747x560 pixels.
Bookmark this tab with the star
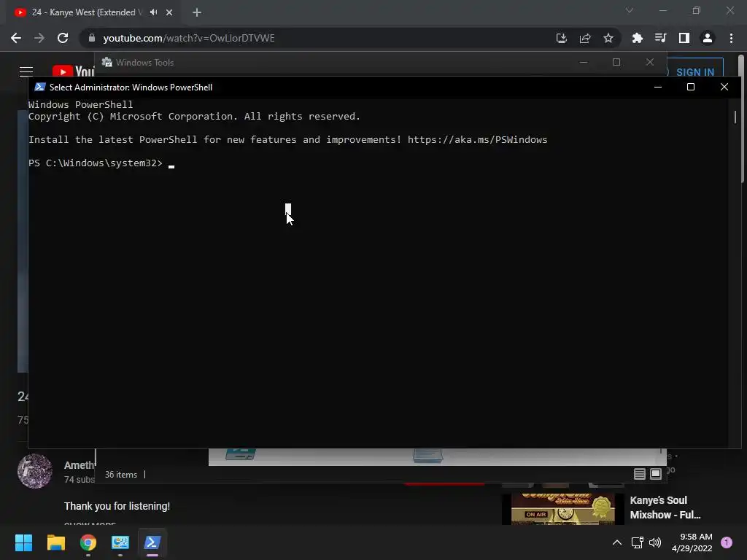(608, 38)
